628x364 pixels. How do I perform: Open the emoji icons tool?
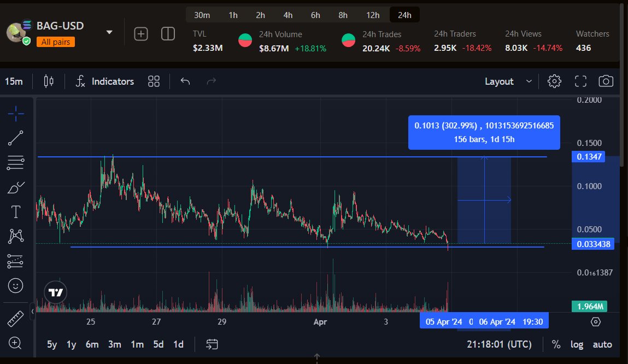16,285
